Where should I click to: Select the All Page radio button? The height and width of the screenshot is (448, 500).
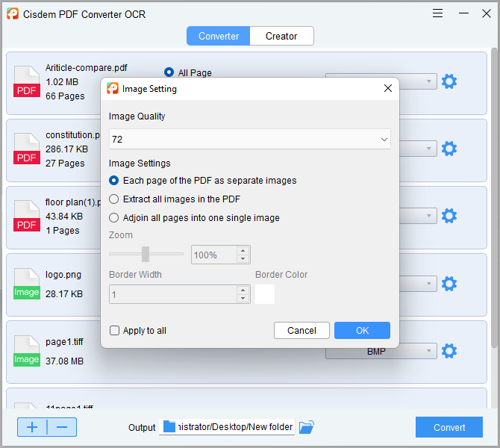[x=169, y=72]
